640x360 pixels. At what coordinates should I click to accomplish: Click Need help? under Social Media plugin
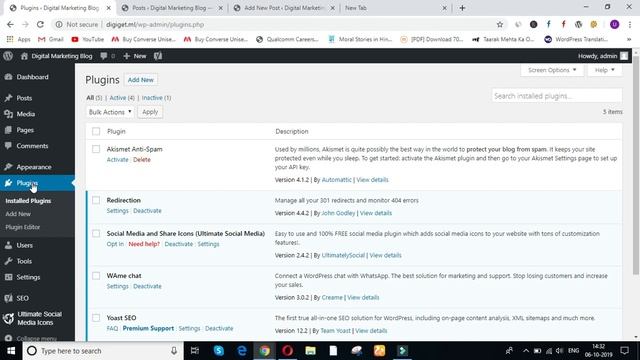coord(144,244)
